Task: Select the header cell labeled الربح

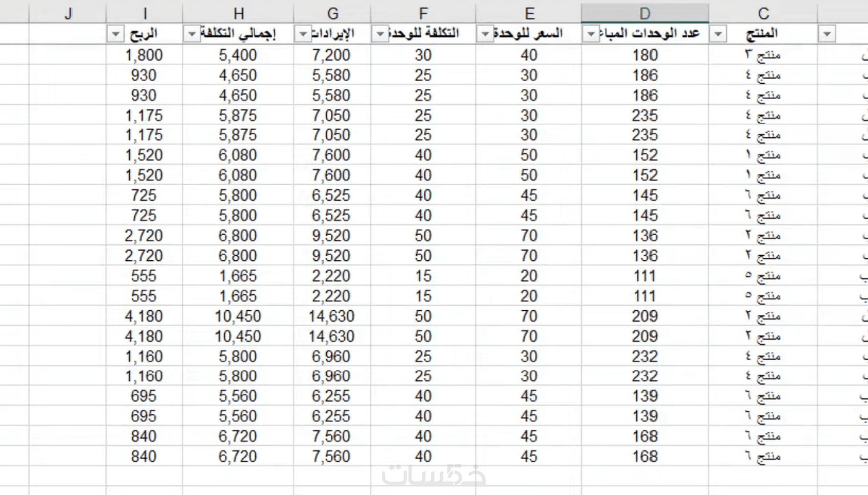Action: 144,34
